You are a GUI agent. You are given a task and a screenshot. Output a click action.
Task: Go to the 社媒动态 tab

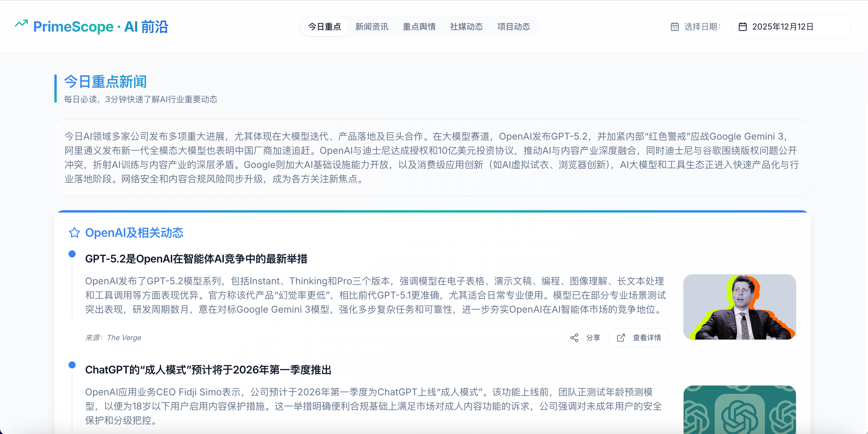pyautogui.click(x=466, y=27)
